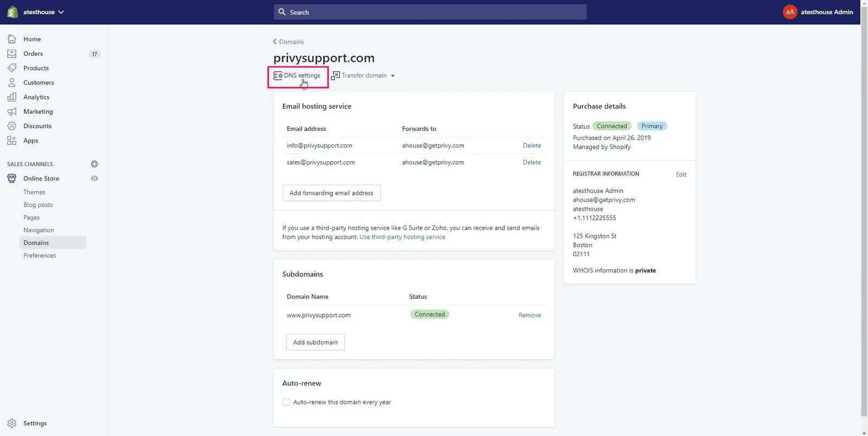
Task: Click the info@privysupport.com email address
Action: tap(320, 146)
